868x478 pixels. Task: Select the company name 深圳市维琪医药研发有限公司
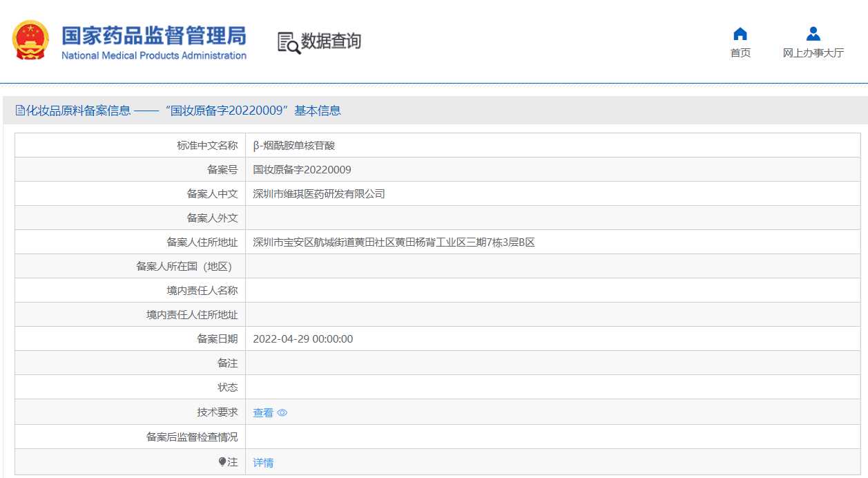tap(319, 194)
